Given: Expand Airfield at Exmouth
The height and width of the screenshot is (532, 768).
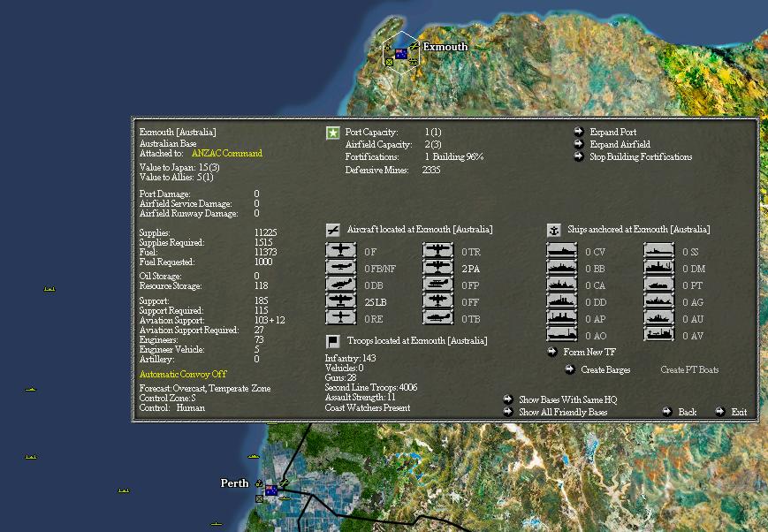Looking at the screenshot, I should 620,145.
